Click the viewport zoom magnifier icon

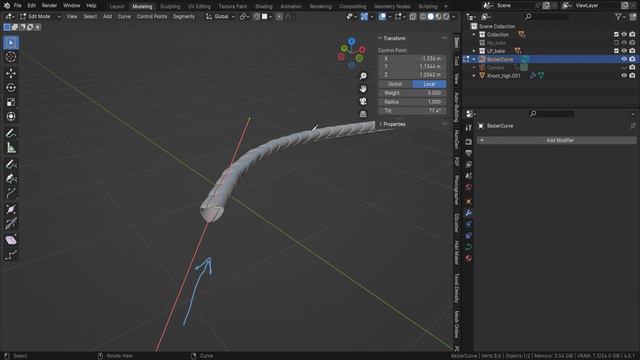(x=363, y=76)
